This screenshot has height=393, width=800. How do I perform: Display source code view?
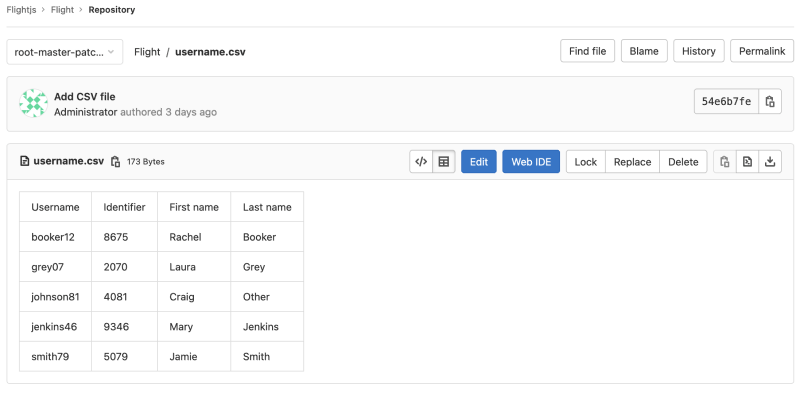click(421, 162)
